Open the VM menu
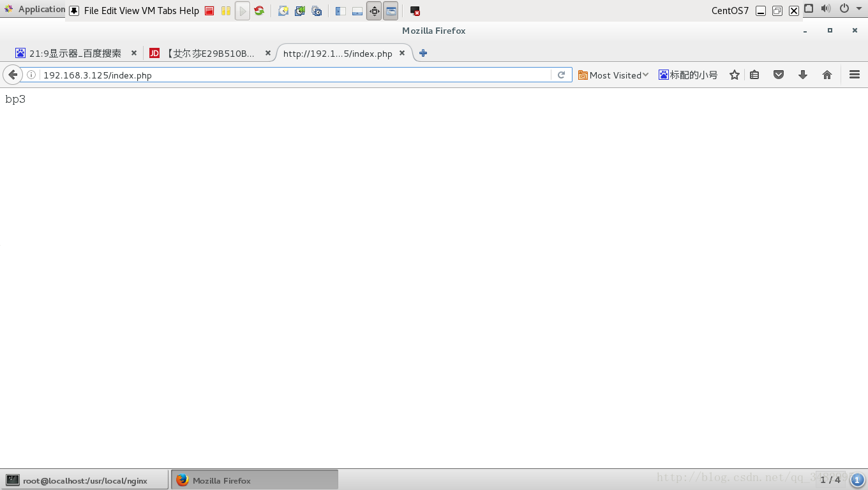The image size is (868, 490). 148,11
